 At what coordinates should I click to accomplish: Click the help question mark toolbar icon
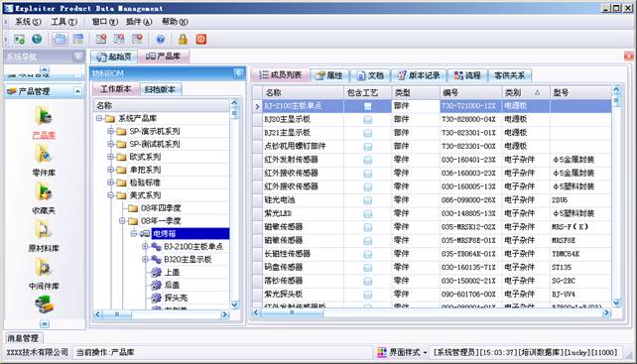point(161,39)
